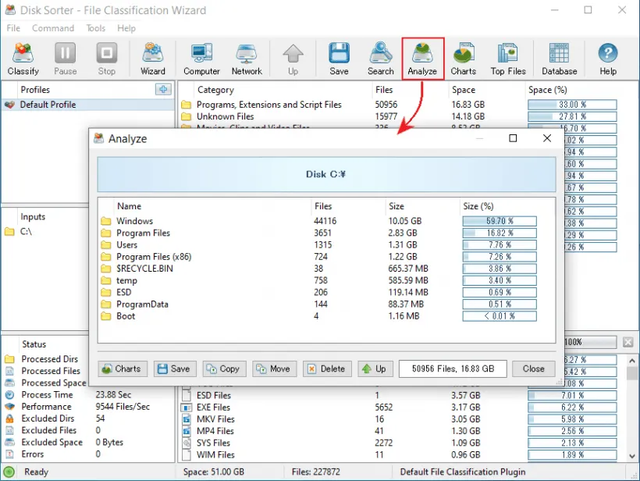
Task: Click Copy button in Analyze dialog
Action: pyautogui.click(x=224, y=369)
